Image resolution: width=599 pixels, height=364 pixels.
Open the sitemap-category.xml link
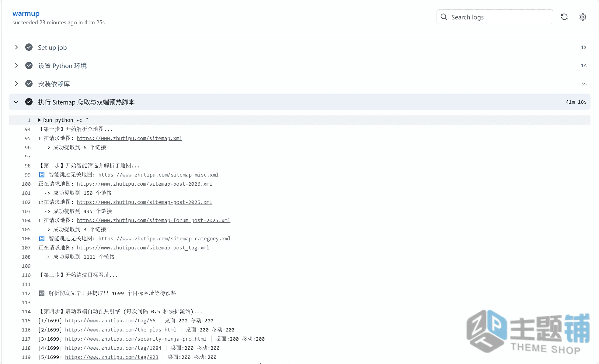tap(165, 239)
